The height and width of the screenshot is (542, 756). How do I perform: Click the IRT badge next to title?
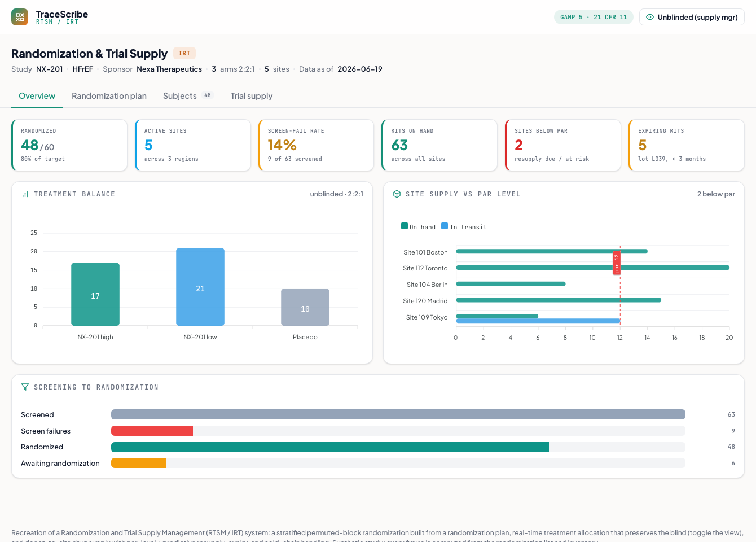pyautogui.click(x=184, y=53)
